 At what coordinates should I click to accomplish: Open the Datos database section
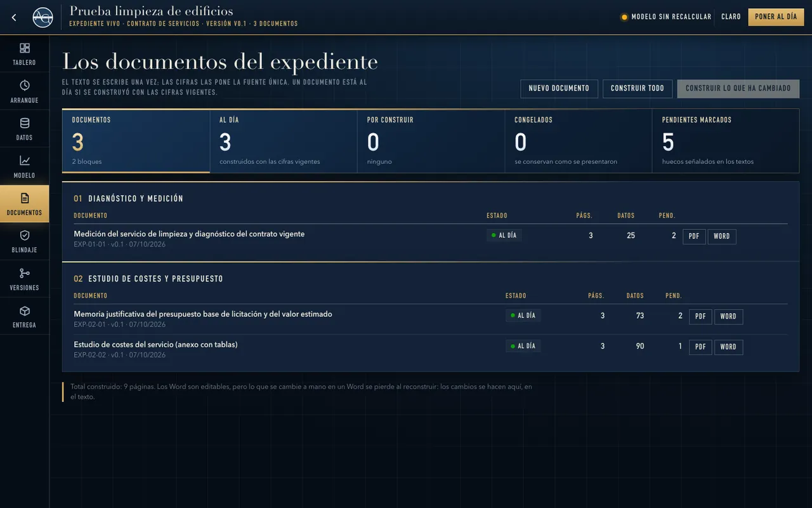[x=24, y=129]
